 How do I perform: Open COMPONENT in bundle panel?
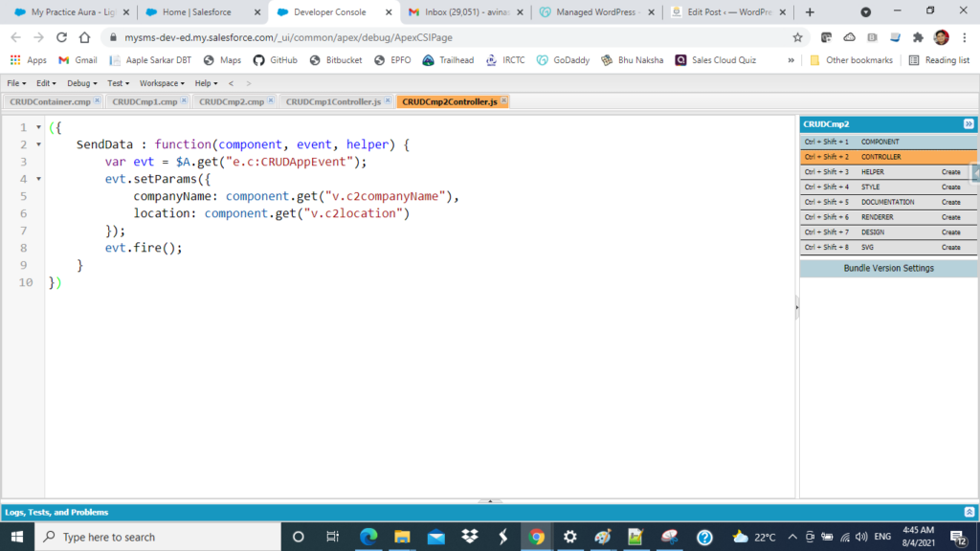[x=888, y=142]
